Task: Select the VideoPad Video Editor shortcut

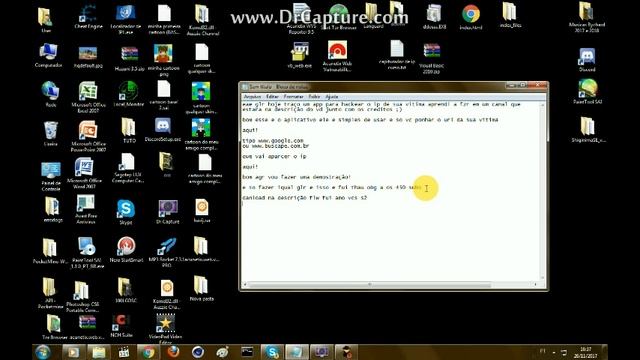Action: (165, 328)
